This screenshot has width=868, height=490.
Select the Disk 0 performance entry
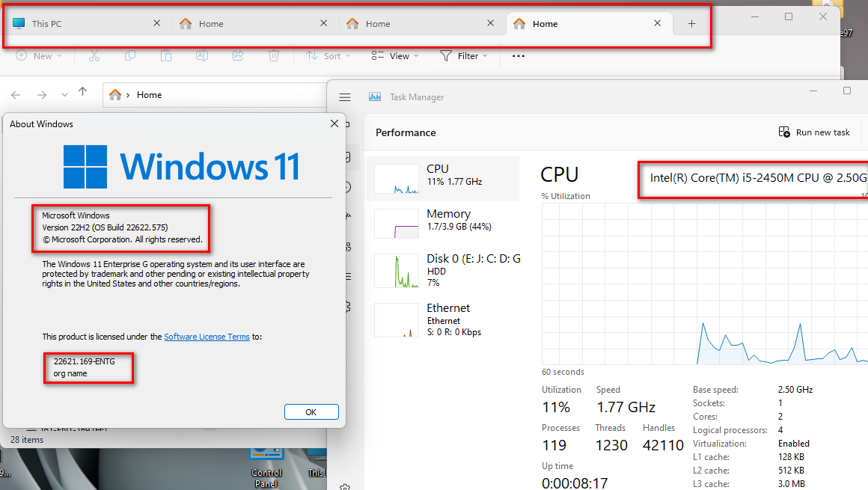tap(443, 270)
